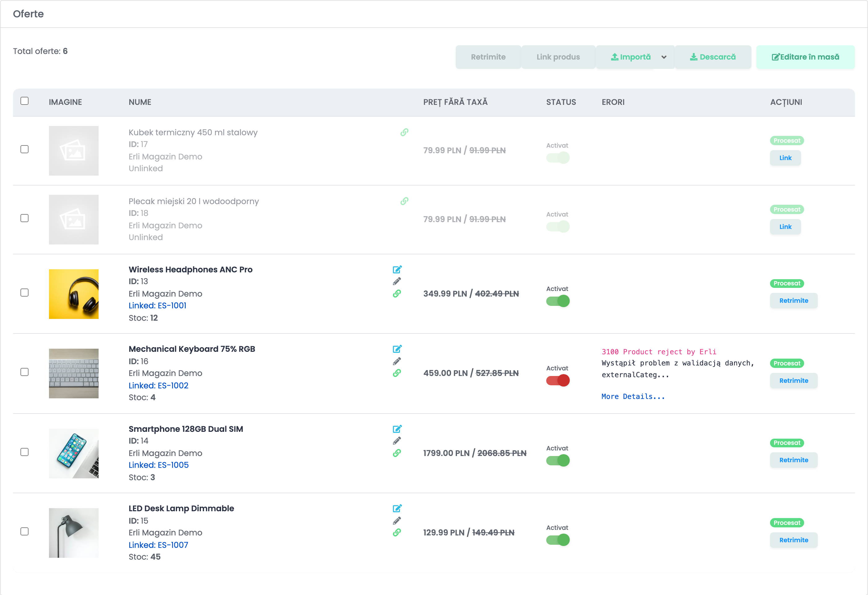Image resolution: width=868 pixels, height=595 pixels.
Task: Click the link icon for Plecak miejski row
Action: pos(404,201)
